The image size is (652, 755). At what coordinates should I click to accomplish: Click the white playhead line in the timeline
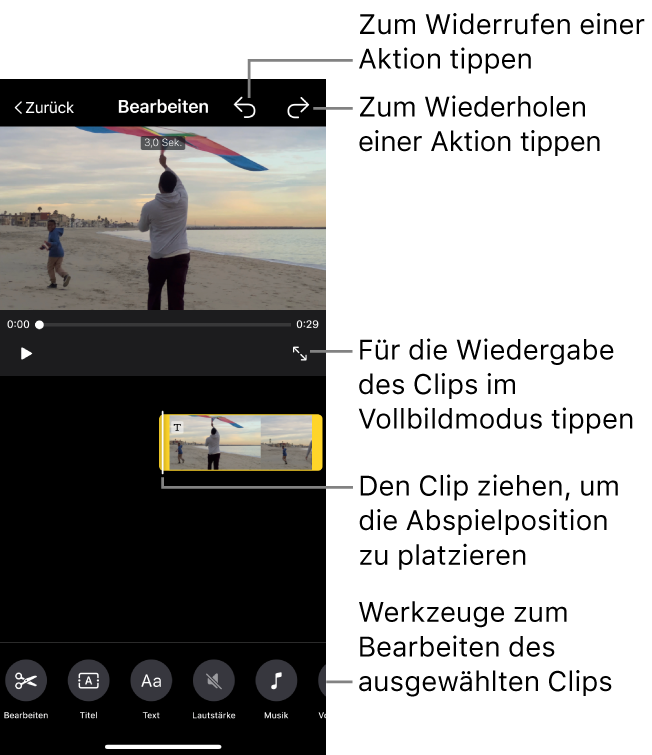click(162, 443)
